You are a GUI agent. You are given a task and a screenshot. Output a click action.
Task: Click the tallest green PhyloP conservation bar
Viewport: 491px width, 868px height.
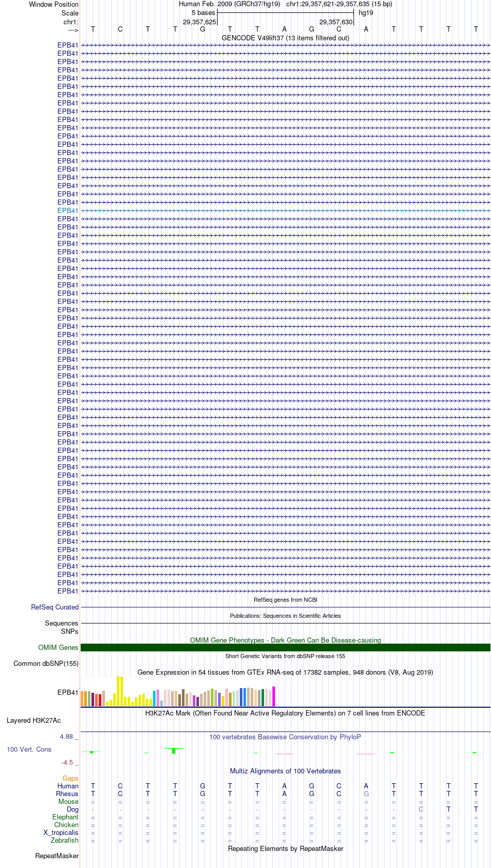click(x=174, y=751)
